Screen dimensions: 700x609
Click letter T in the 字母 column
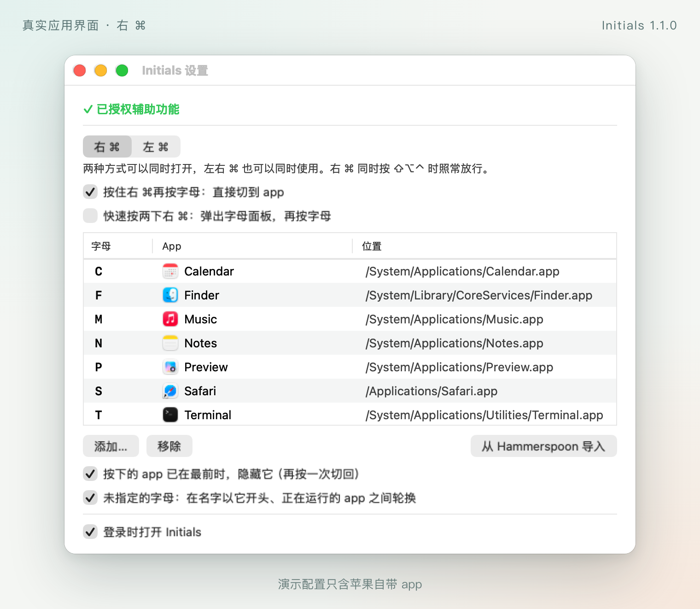click(x=99, y=415)
